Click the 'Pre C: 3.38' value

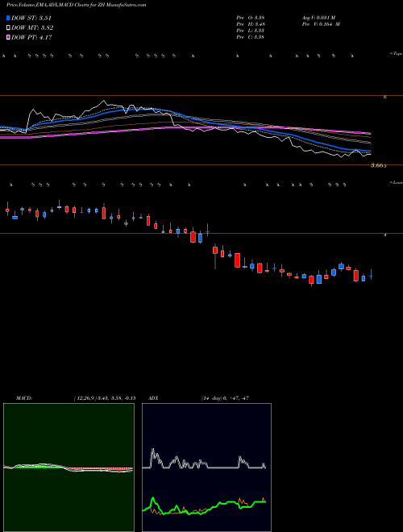[251, 37]
